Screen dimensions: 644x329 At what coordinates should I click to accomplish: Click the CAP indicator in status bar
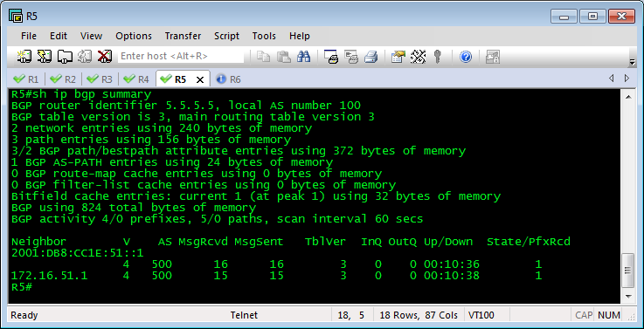click(584, 315)
